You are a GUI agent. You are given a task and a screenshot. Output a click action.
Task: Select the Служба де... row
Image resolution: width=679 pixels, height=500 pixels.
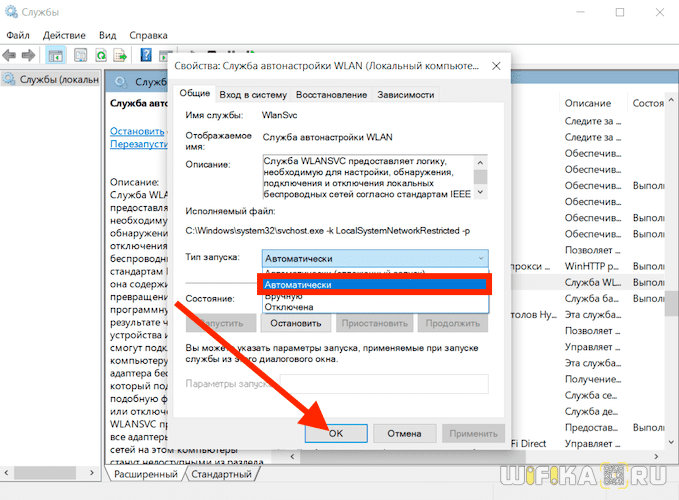tap(591, 411)
